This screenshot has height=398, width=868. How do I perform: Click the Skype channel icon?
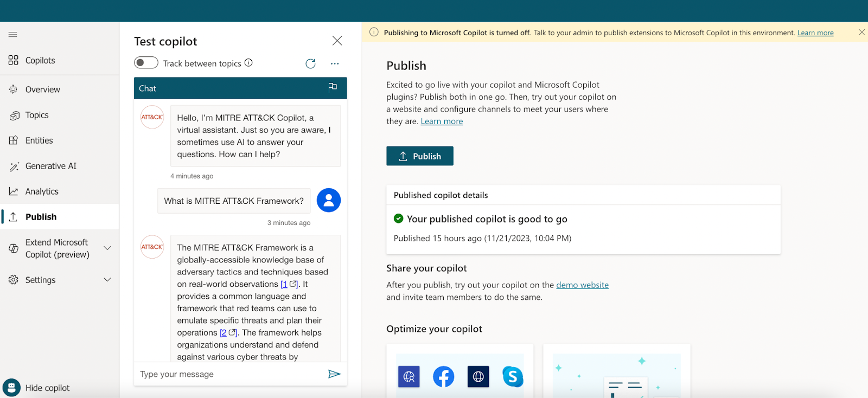coord(513,377)
